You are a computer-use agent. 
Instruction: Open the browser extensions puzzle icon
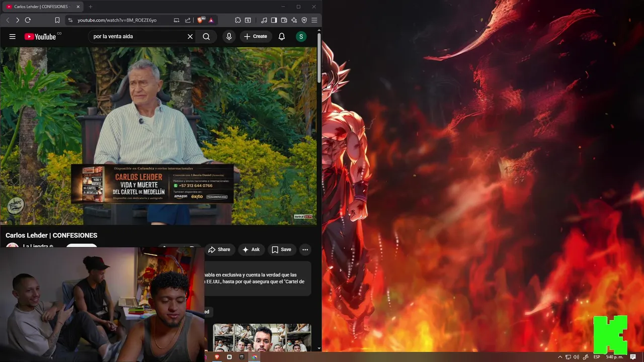tap(238, 20)
